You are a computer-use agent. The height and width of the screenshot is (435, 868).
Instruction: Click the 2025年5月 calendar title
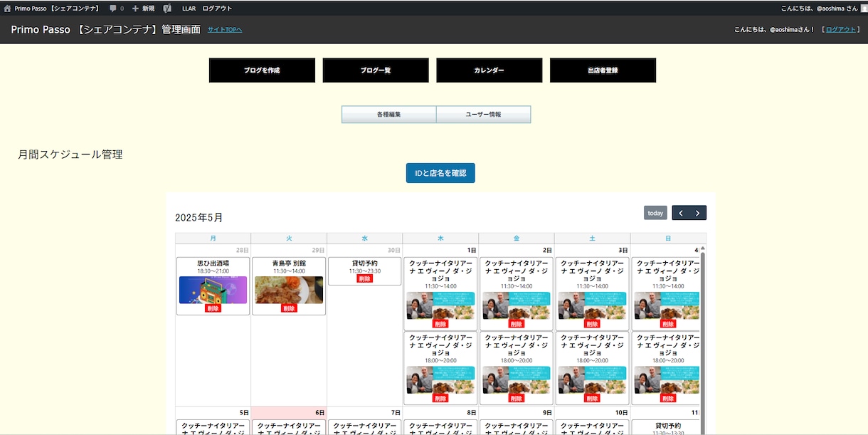pos(199,218)
